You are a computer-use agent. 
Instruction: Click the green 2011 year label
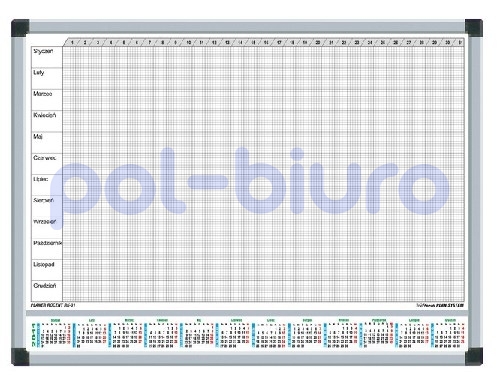point(34,335)
